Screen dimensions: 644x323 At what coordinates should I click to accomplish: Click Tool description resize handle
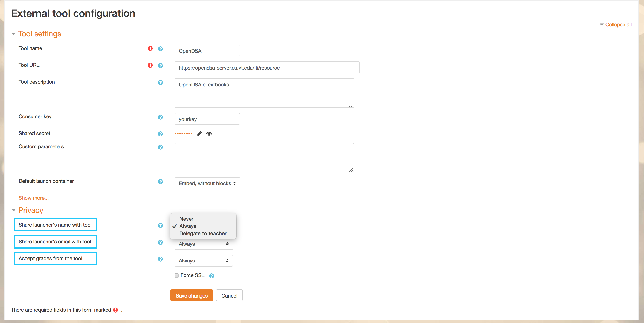pos(351,105)
